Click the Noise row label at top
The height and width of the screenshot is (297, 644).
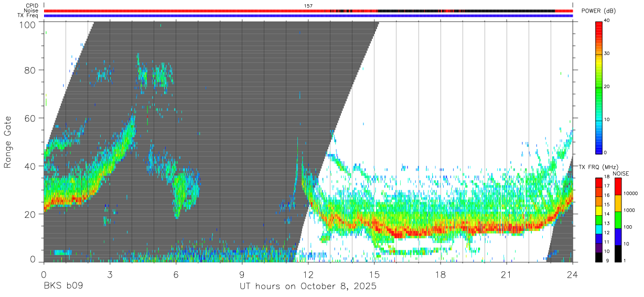30,10
